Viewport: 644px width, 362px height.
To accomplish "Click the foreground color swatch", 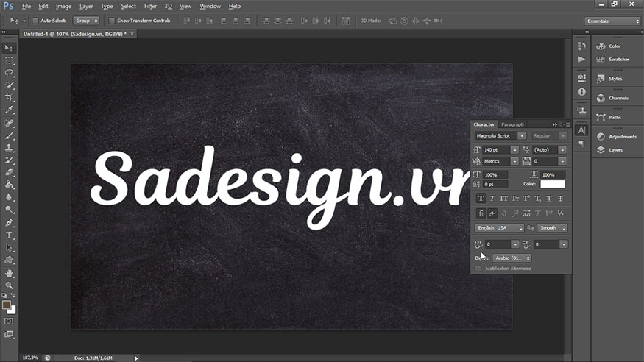I will [x=6, y=305].
